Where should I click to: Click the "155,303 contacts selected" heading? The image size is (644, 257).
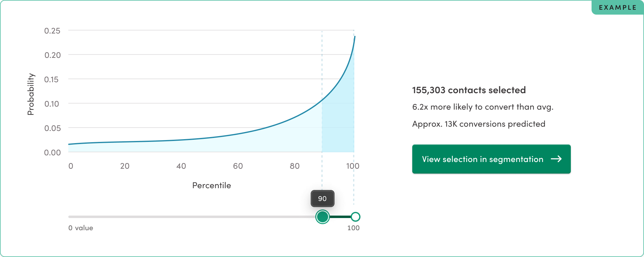(469, 90)
